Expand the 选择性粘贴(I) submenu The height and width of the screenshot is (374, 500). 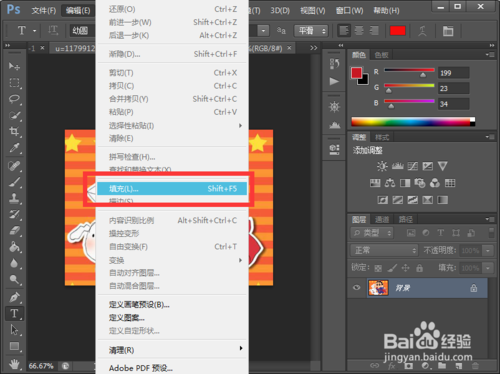click(173, 125)
